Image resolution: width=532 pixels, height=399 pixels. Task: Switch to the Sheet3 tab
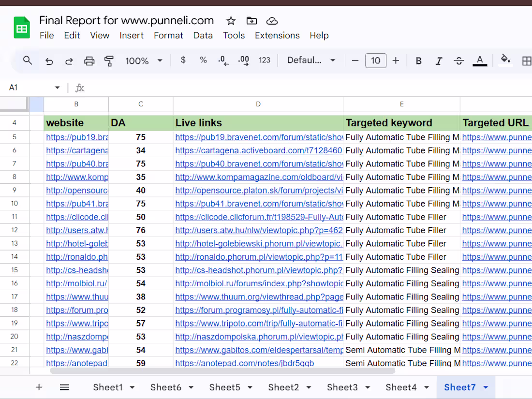tap(342, 387)
